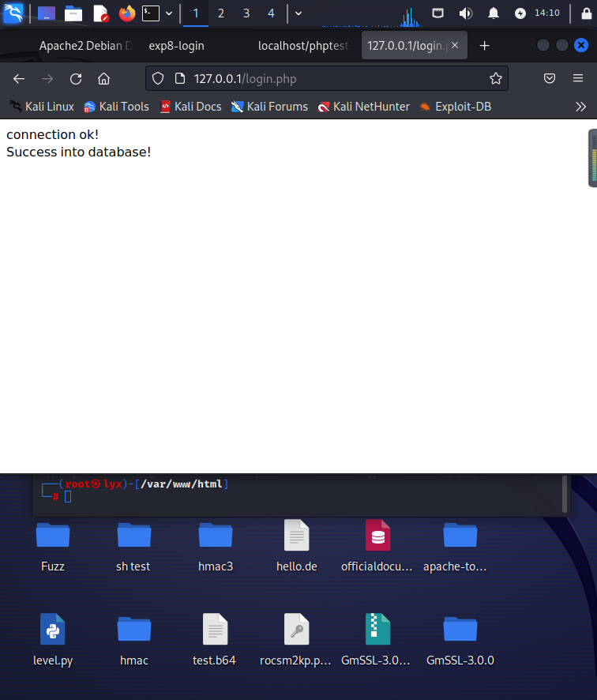The width and height of the screenshot is (597, 700).
Task: Lock the screen with padlock icon
Action: tap(587, 13)
